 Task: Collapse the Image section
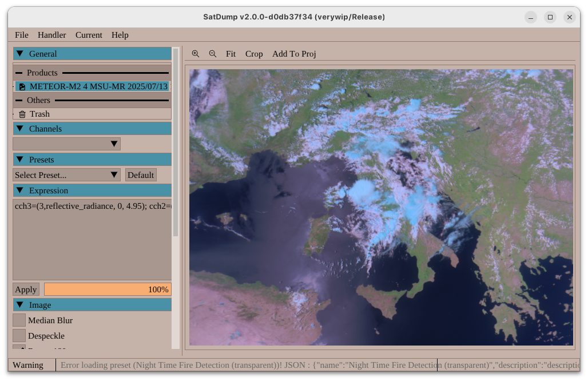pyautogui.click(x=19, y=305)
